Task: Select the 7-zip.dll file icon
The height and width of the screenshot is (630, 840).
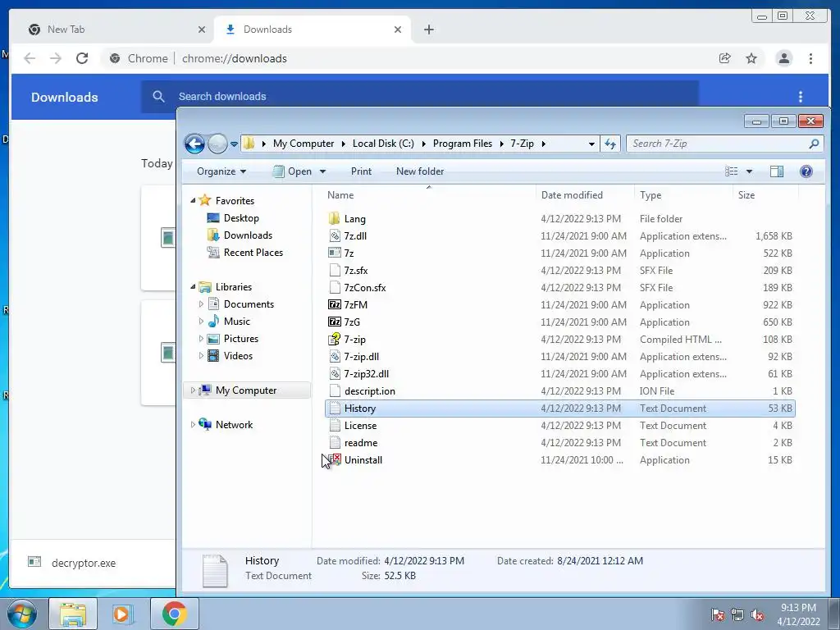Action: [x=335, y=356]
